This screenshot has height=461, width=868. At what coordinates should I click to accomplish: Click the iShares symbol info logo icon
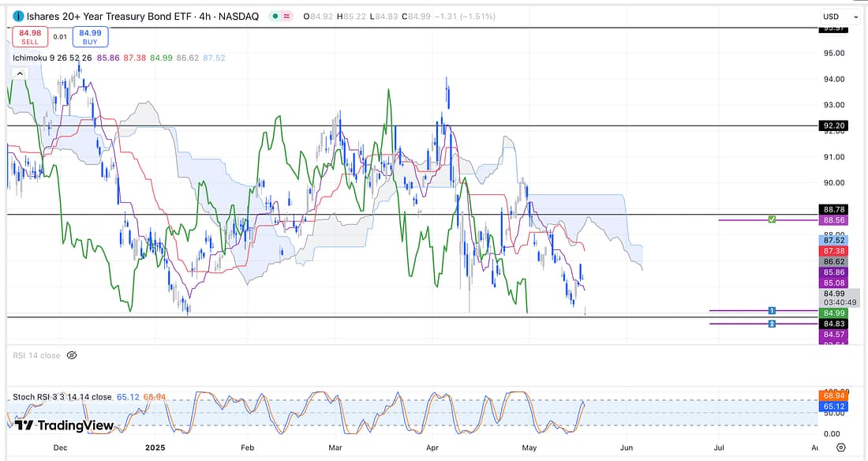pyautogui.click(x=17, y=17)
